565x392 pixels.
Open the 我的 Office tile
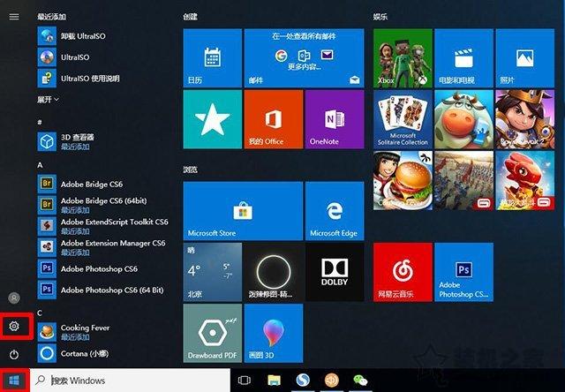274,119
